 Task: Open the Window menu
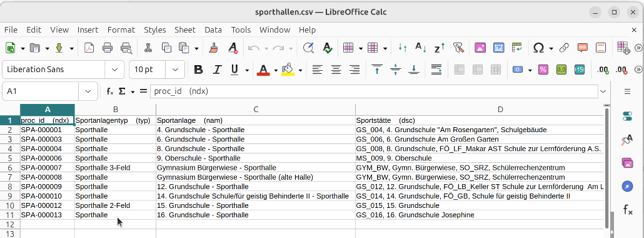click(274, 29)
